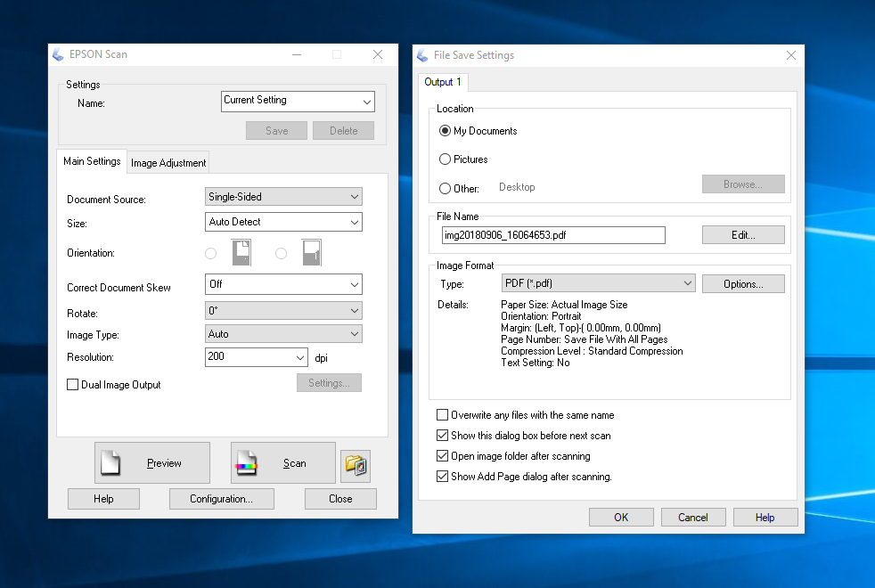Uncheck Open image folder after scanning

(443, 456)
